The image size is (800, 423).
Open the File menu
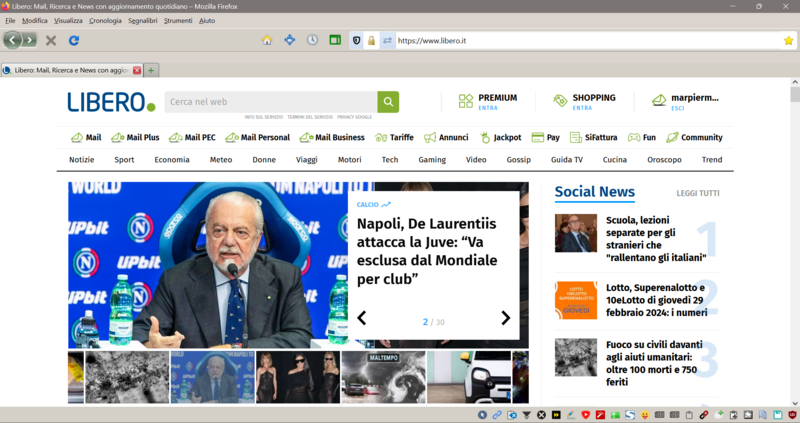(x=10, y=20)
